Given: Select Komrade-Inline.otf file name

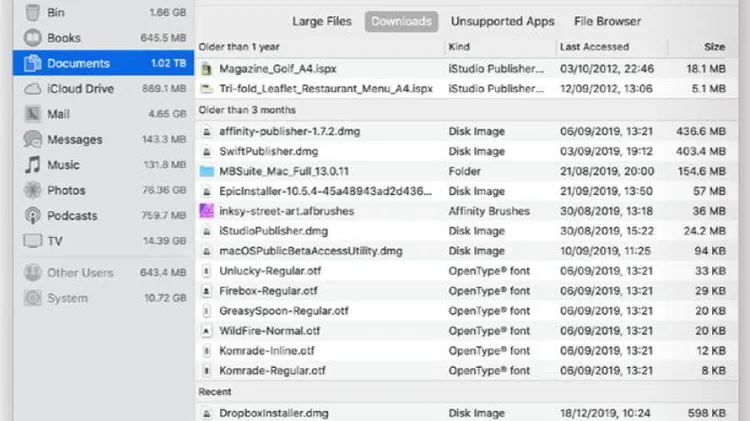Looking at the screenshot, I should [x=267, y=351].
